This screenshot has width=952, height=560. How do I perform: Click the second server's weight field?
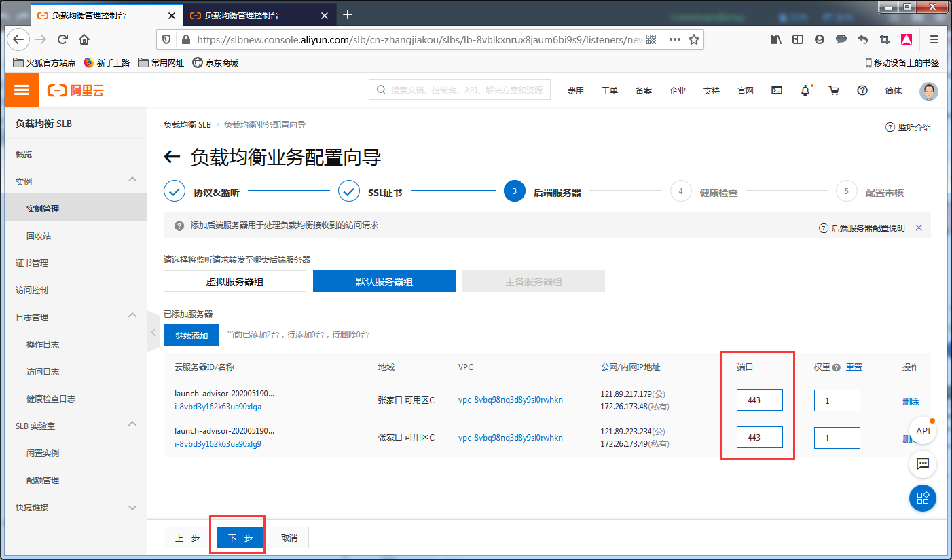837,438
